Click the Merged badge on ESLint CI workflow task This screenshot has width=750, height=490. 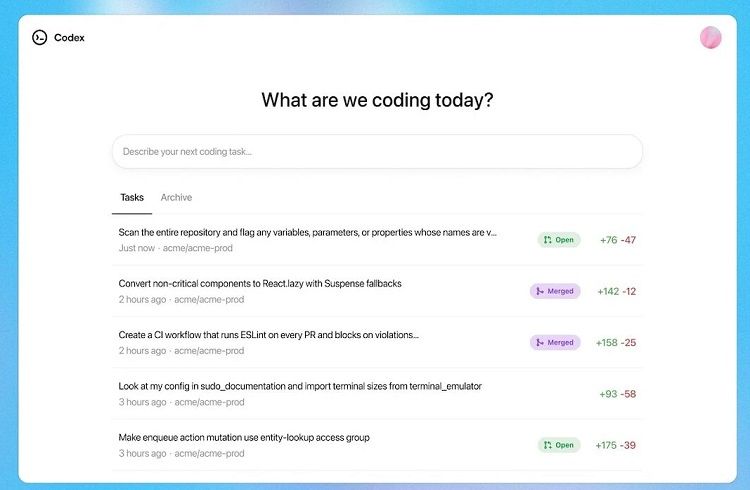tap(555, 342)
